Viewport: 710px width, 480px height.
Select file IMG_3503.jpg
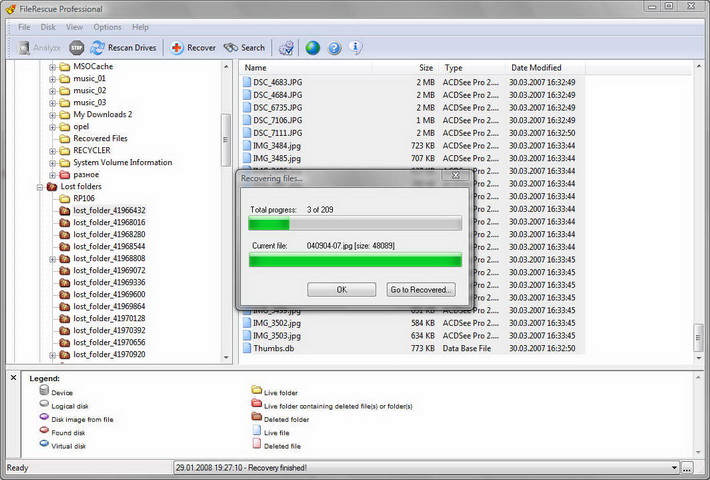click(277, 336)
